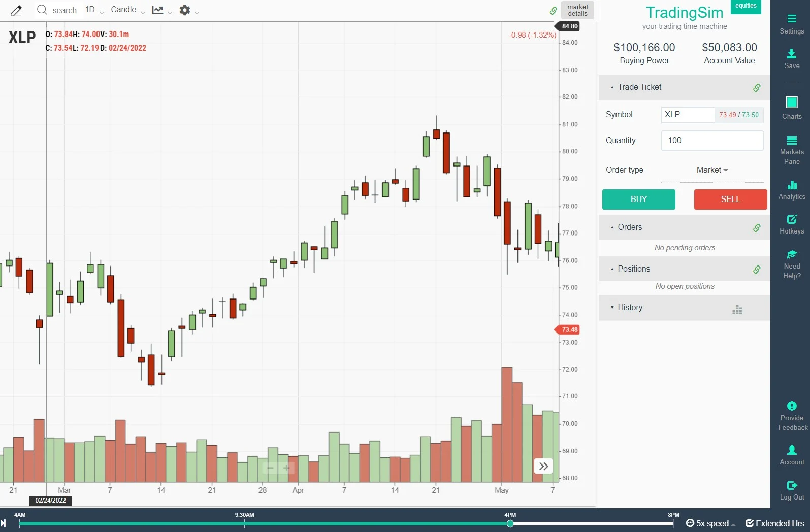Open chart settings gear icon
This screenshot has height=532, width=810.
pos(185,10)
